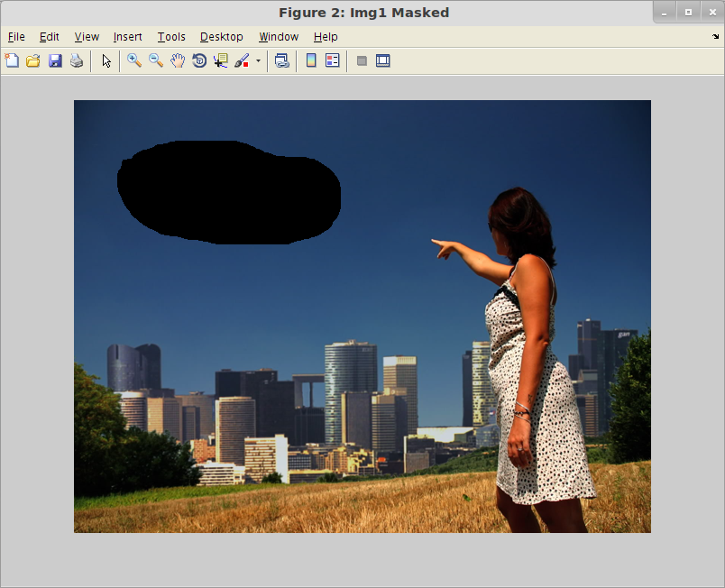Open the Tools menu

171,36
